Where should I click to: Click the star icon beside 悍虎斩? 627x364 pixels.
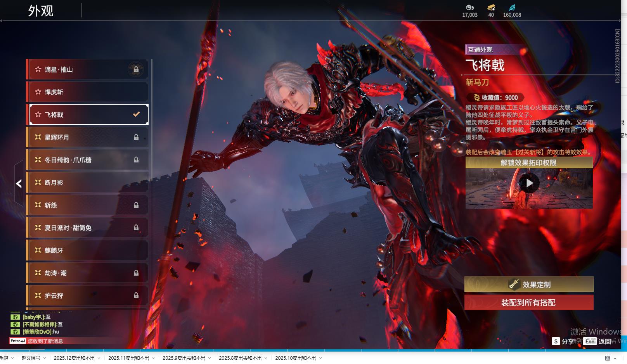click(x=38, y=92)
